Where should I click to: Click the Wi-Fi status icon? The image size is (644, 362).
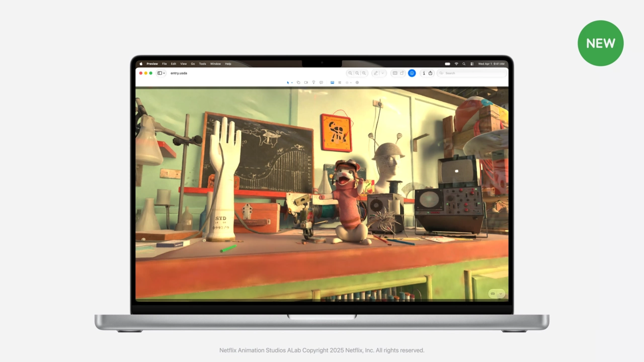(x=456, y=64)
